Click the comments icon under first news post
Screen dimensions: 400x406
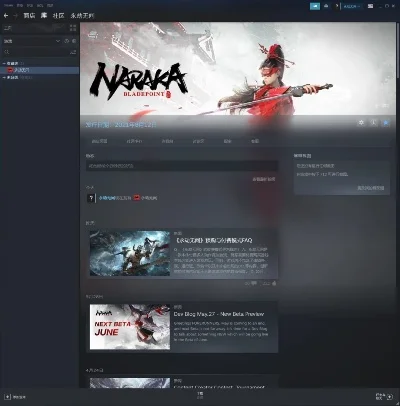click(x=254, y=284)
